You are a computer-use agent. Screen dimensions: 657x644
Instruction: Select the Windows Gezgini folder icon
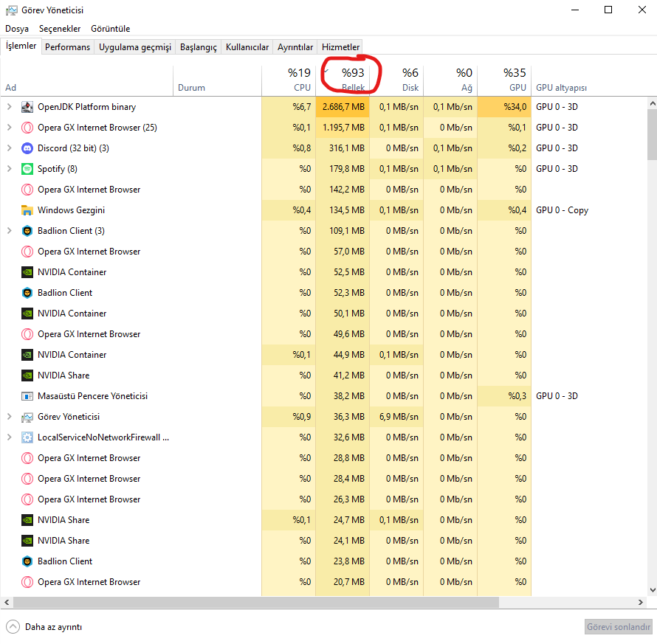(x=27, y=210)
